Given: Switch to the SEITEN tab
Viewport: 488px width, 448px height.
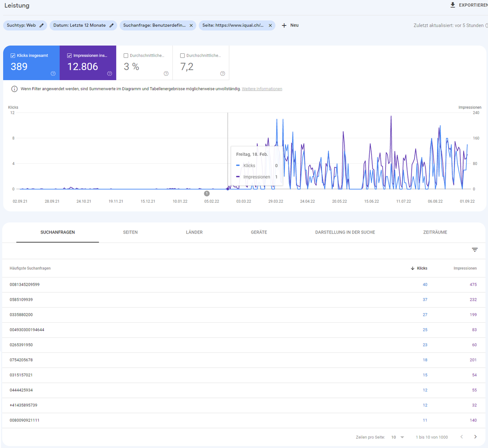Looking at the screenshot, I should click(130, 232).
